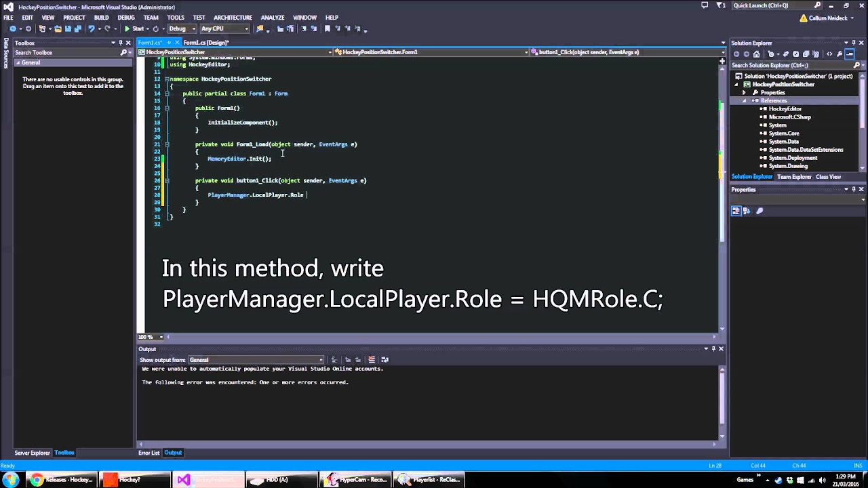This screenshot has height=488, width=868.
Task: Select HockeyEditor reference in Solution Explorer
Action: [785, 109]
